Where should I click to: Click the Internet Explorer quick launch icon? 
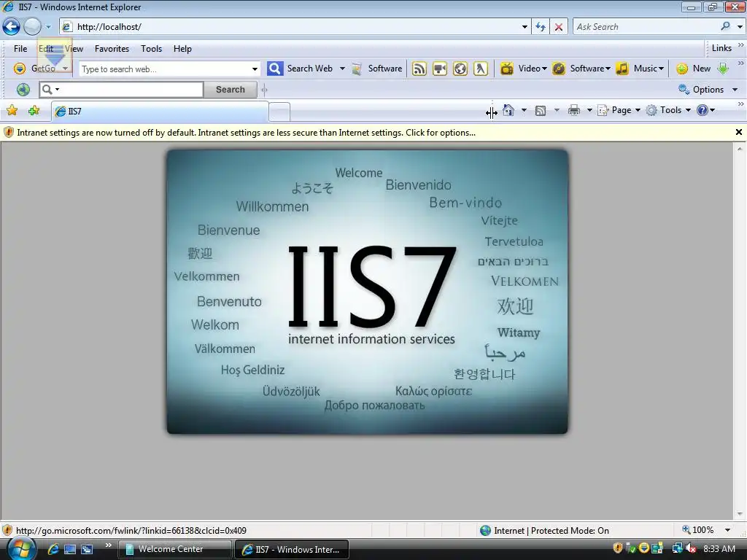[x=53, y=549]
